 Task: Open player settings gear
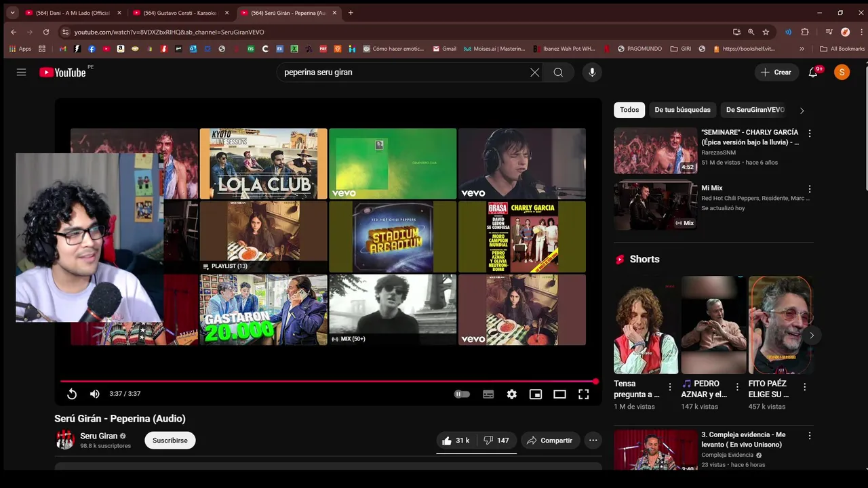tap(512, 394)
